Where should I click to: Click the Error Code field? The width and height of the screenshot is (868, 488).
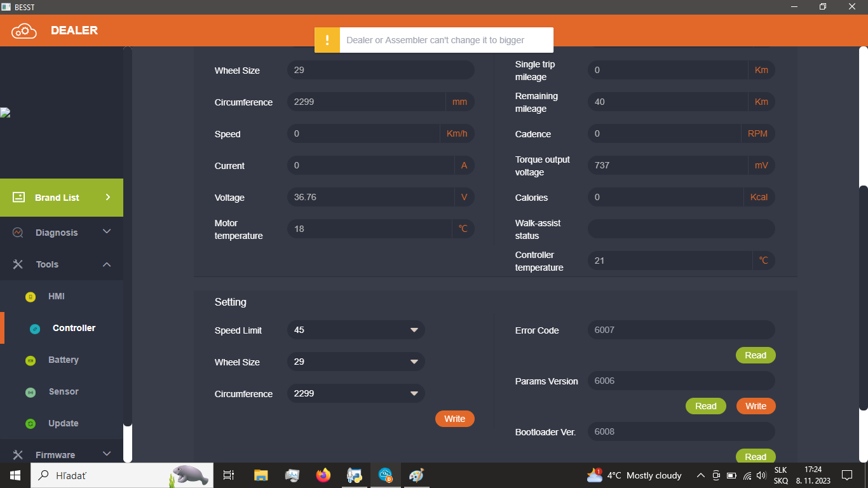[x=681, y=330]
